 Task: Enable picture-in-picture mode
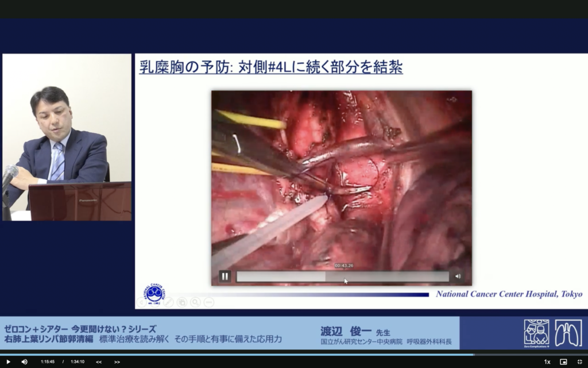click(x=563, y=362)
